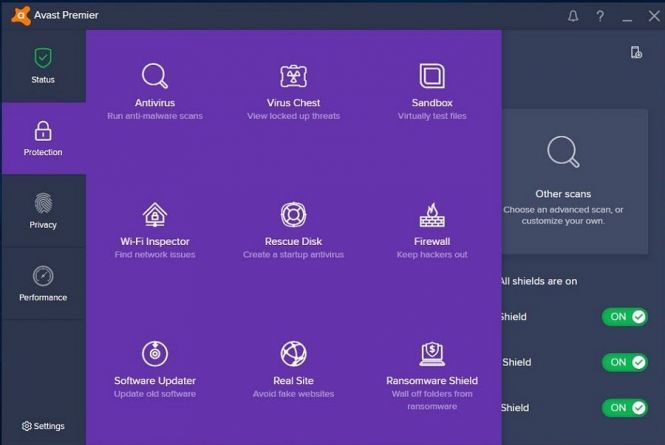This screenshot has height=445, width=665.
Task: Click the Virus Chest title text
Action: pyautogui.click(x=293, y=103)
